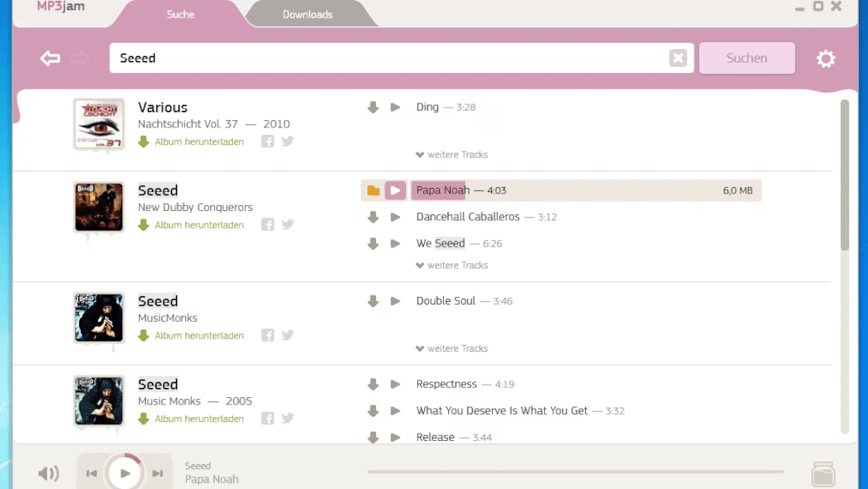Switch to the Downloads tab
The width and height of the screenshot is (868, 489).
pyautogui.click(x=308, y=14)
